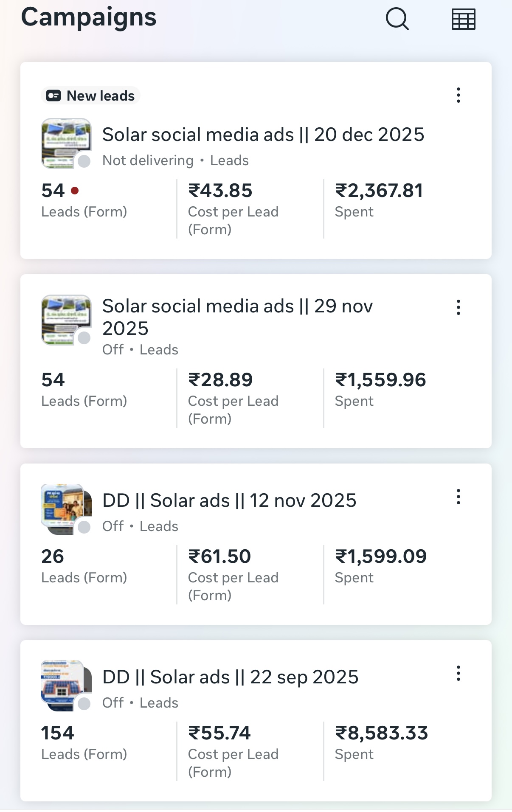Tap thumbnail of 12 nov 2025 campaign

[x=66, y=509]
